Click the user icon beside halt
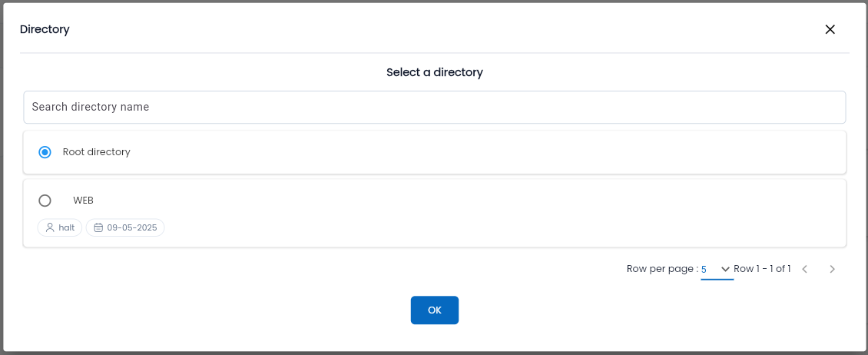 (x=50, y=227)
